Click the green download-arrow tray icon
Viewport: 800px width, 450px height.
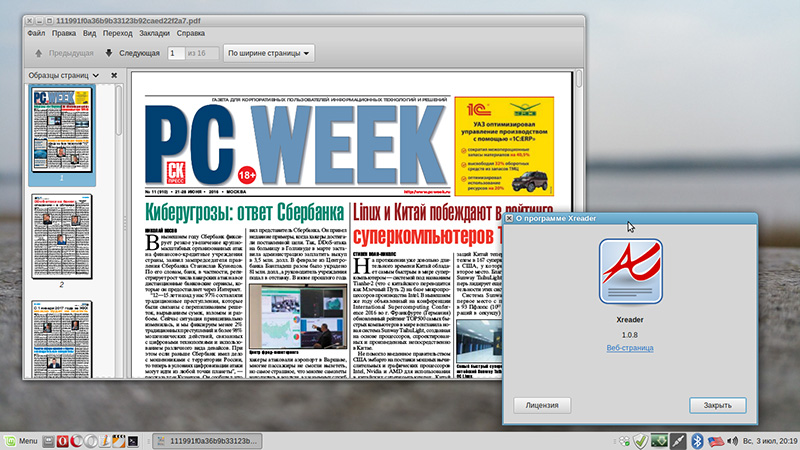pos(659,441)
